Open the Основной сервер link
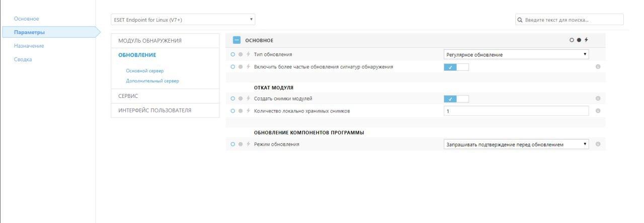 (x=145, y=71)
